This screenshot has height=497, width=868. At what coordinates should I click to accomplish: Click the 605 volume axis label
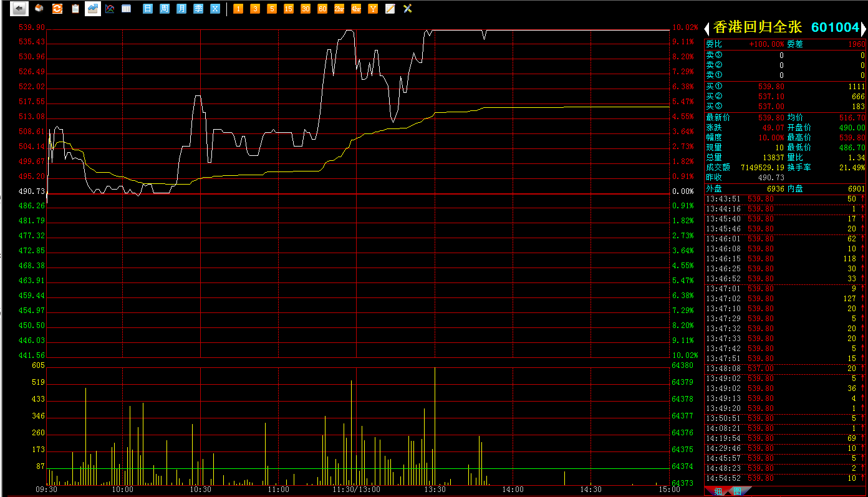[x=38, y=365]
